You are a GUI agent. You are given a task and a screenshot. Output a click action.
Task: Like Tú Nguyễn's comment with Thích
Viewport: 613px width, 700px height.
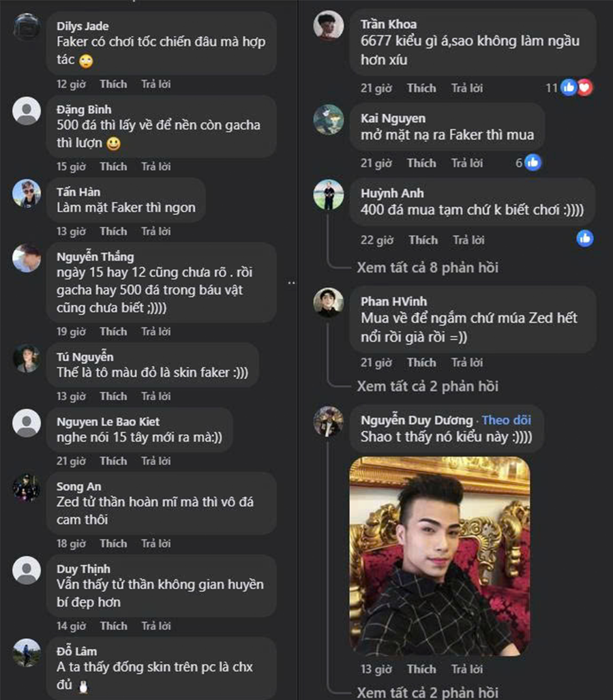(x=113, y=396)
